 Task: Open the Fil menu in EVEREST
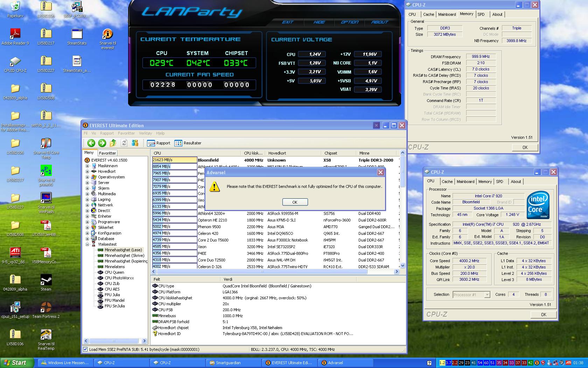click(85, 133)
